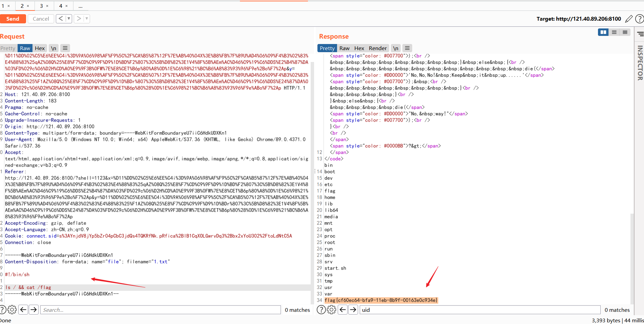The image size is (644, 324).
Task: Switch to Repeater tab 3
Action: [41, 6]
